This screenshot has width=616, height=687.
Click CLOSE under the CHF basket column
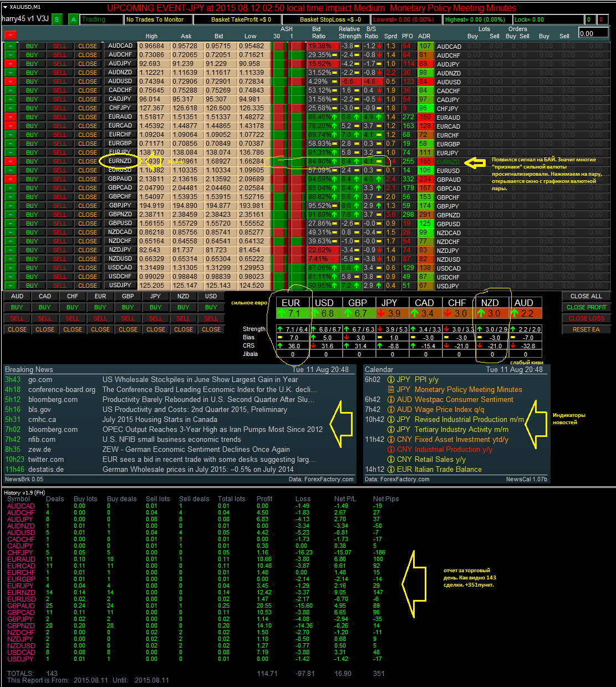(x=73, y=329)
